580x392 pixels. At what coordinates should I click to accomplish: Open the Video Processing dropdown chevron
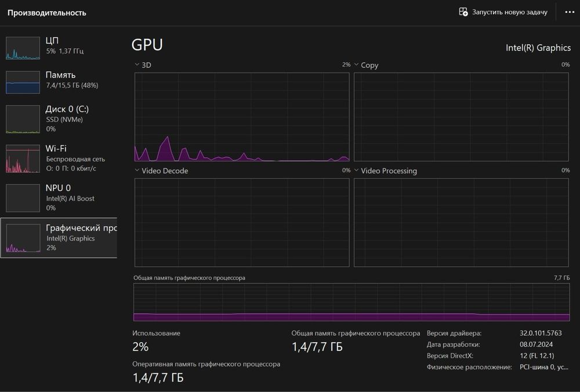357,170
